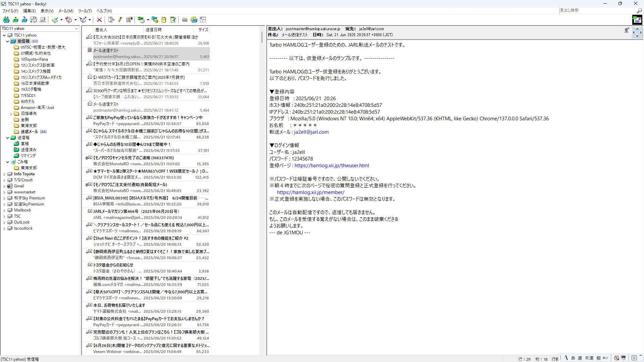Click the general settings wrench and gears icon

click(155, 20)
